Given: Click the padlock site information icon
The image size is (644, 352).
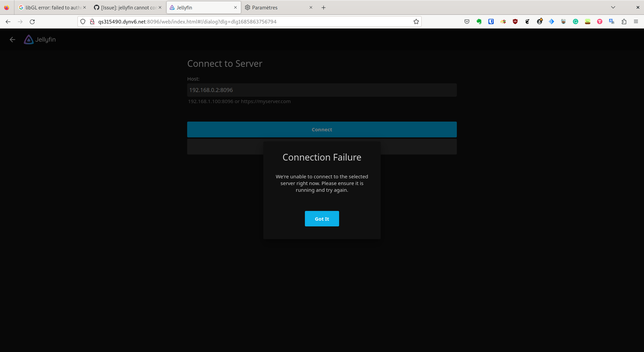Looking at the screenshot, I should coord(92,21).
